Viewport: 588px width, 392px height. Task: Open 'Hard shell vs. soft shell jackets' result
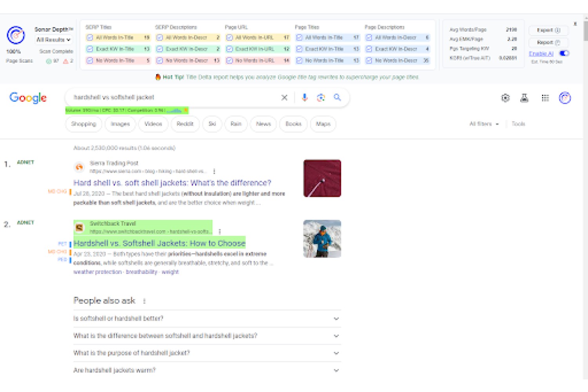pyautogui.click(x=172, y=183)
